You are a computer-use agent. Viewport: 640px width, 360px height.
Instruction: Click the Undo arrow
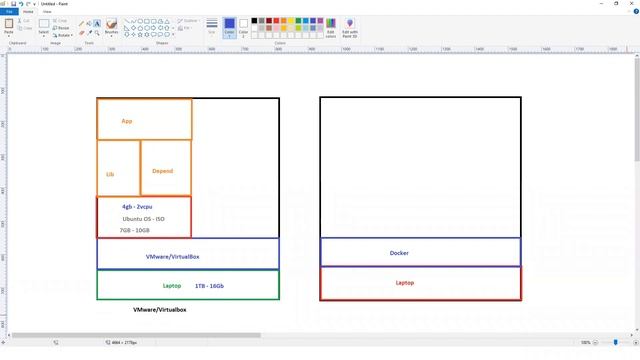[x=21, y=4]
